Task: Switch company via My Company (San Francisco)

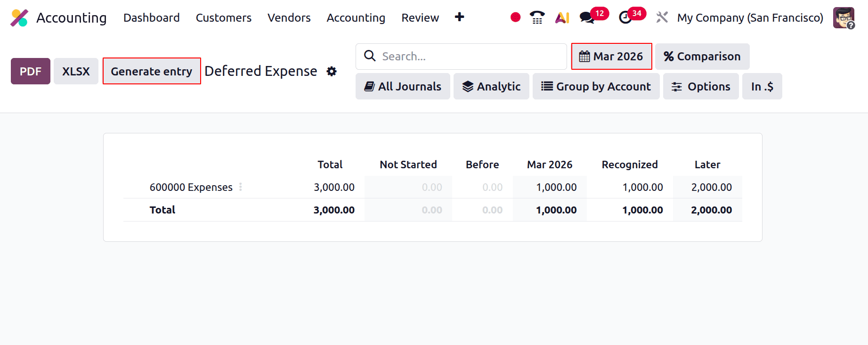Action: point(750,18)
